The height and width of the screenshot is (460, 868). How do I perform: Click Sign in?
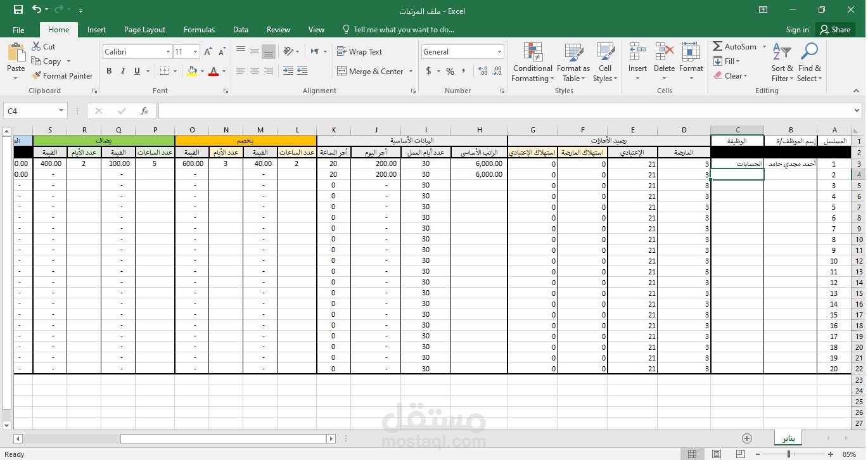click(797, 30)
